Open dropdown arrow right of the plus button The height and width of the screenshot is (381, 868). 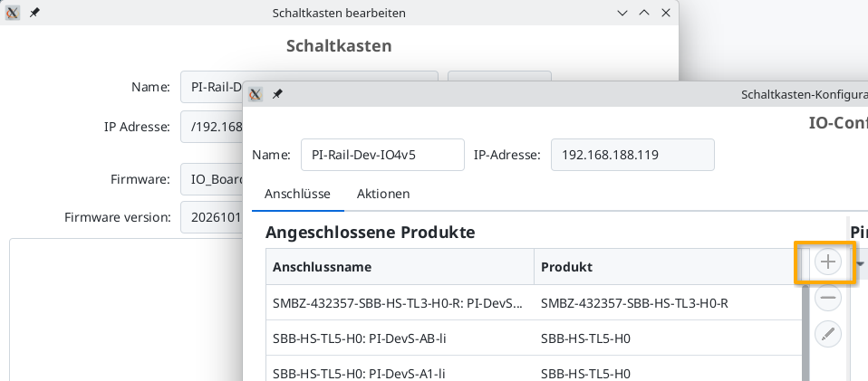[x=860, y=263]
